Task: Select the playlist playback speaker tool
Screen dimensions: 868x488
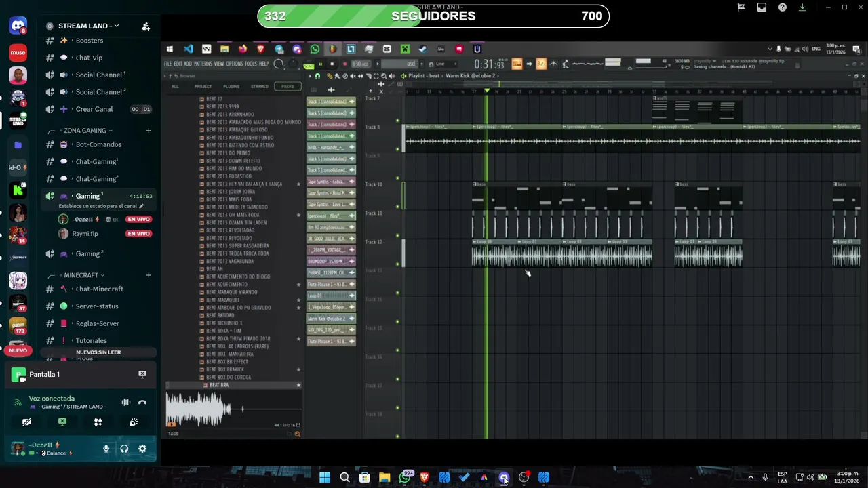Action: 393,75
